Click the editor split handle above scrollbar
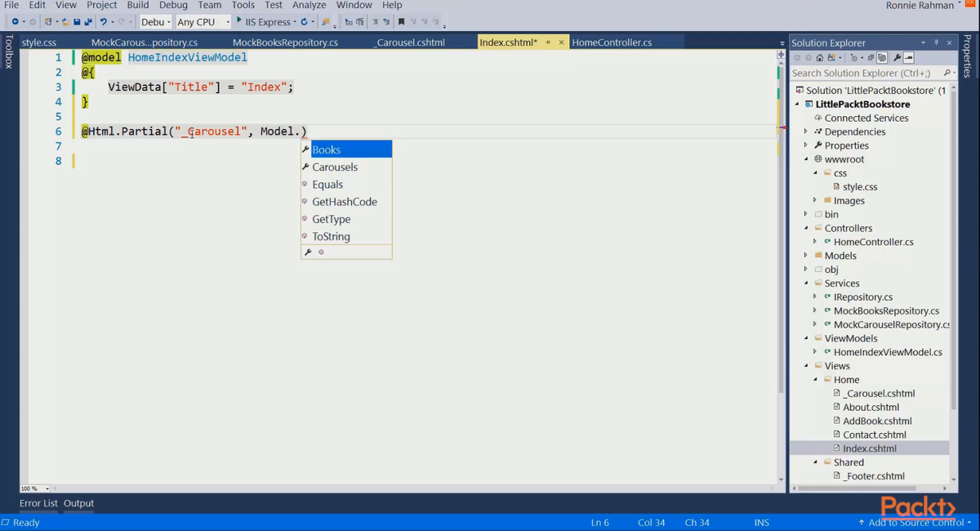Image resolution: width=980 pixels, height=531 pixels. 781,54
